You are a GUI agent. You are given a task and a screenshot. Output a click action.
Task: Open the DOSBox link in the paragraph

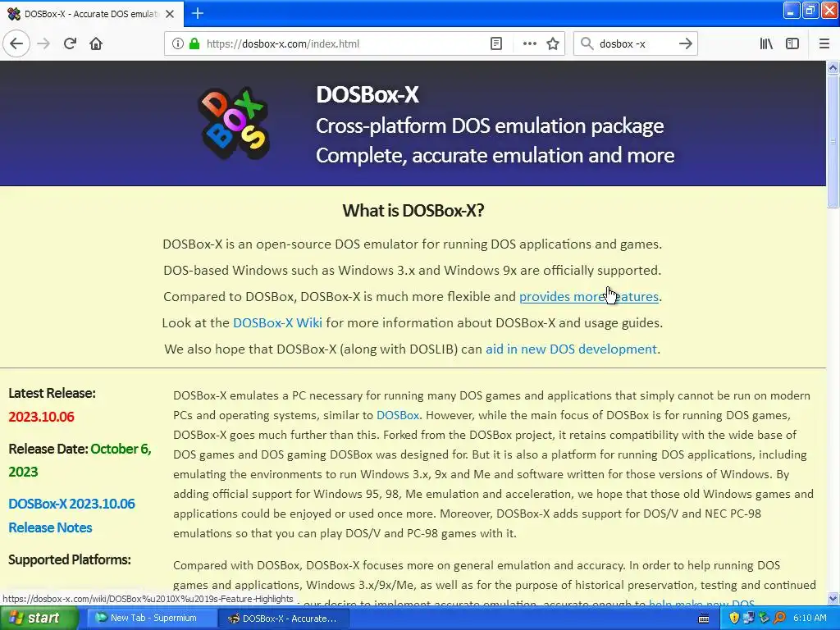398,415
